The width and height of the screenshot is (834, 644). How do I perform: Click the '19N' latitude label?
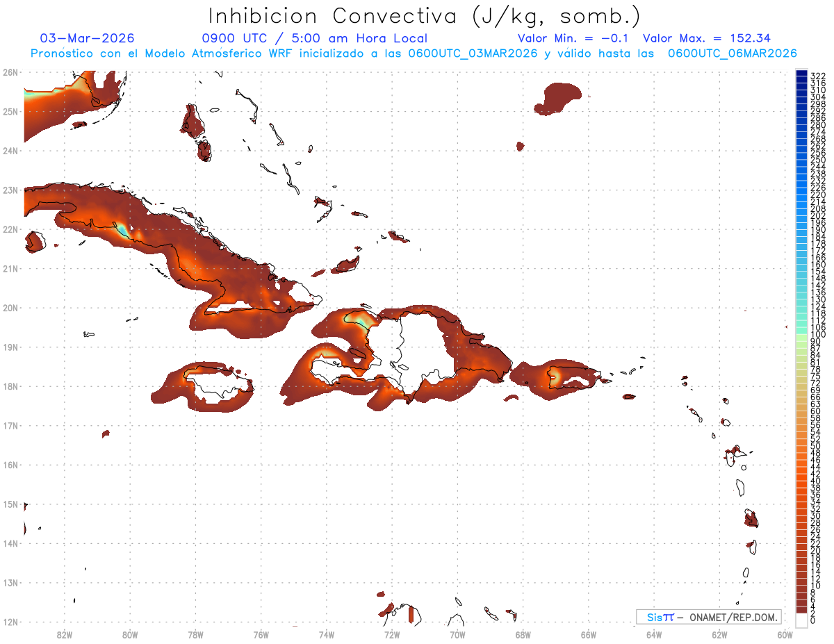click(10, 347)
